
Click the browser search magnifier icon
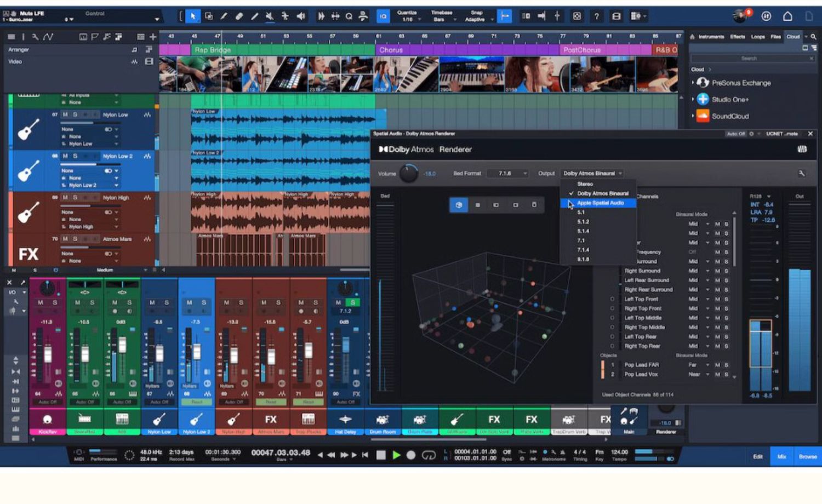813,37
